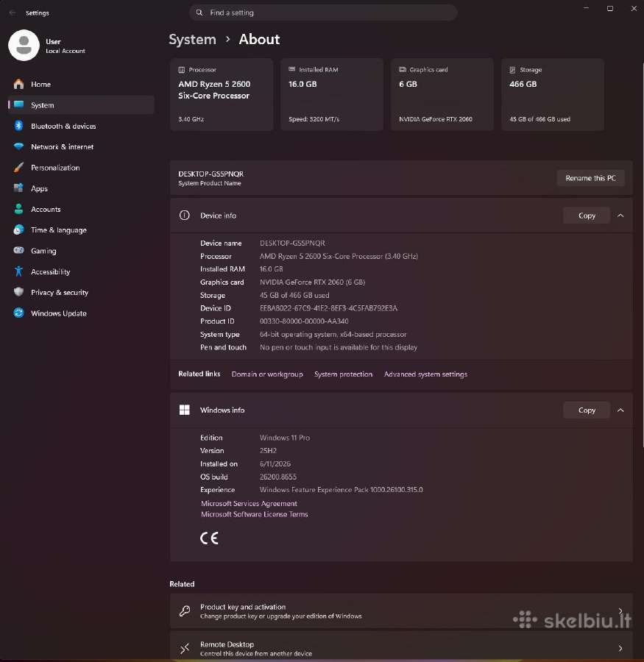Select Bluetooth & devices in sidebar
The width and height of the screenshot is (644, 662).
coord(81,126)
